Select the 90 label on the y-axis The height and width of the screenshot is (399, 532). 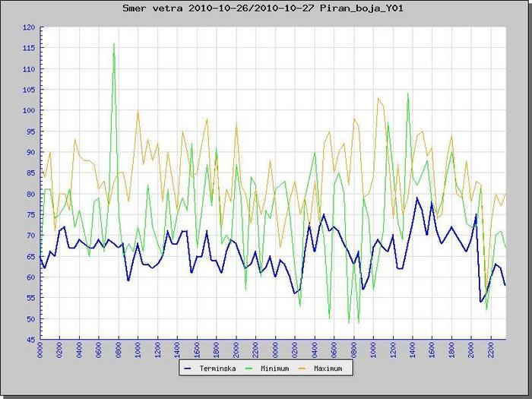(x=30, y=153)
